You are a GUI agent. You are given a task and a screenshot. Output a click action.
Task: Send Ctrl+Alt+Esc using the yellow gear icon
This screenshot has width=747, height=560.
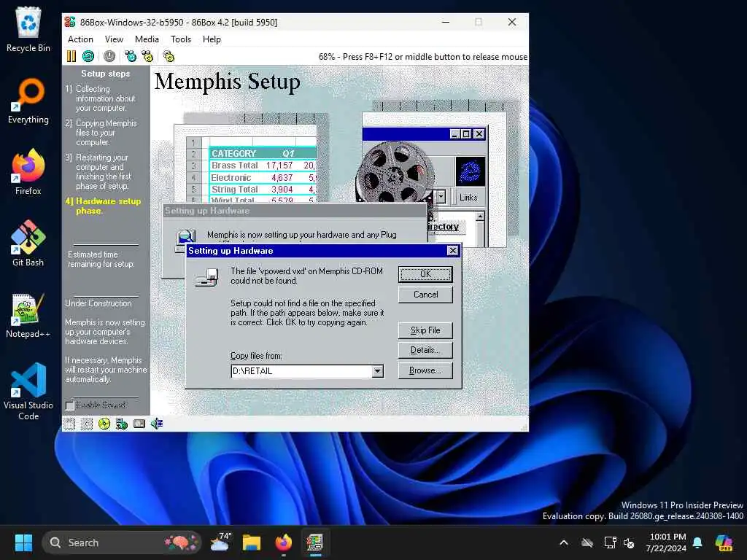click(147, 56)
